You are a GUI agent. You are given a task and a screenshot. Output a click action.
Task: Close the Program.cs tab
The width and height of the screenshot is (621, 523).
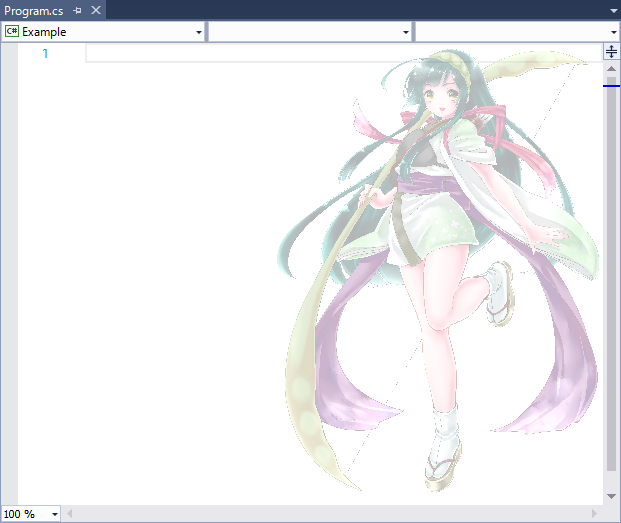96,10
